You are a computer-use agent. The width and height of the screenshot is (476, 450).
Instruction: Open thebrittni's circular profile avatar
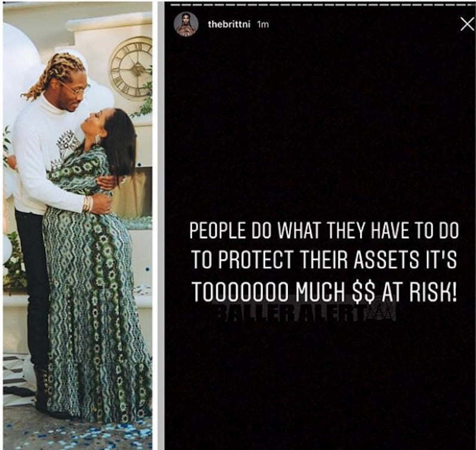pyautogui.click(x=186, y=24)
